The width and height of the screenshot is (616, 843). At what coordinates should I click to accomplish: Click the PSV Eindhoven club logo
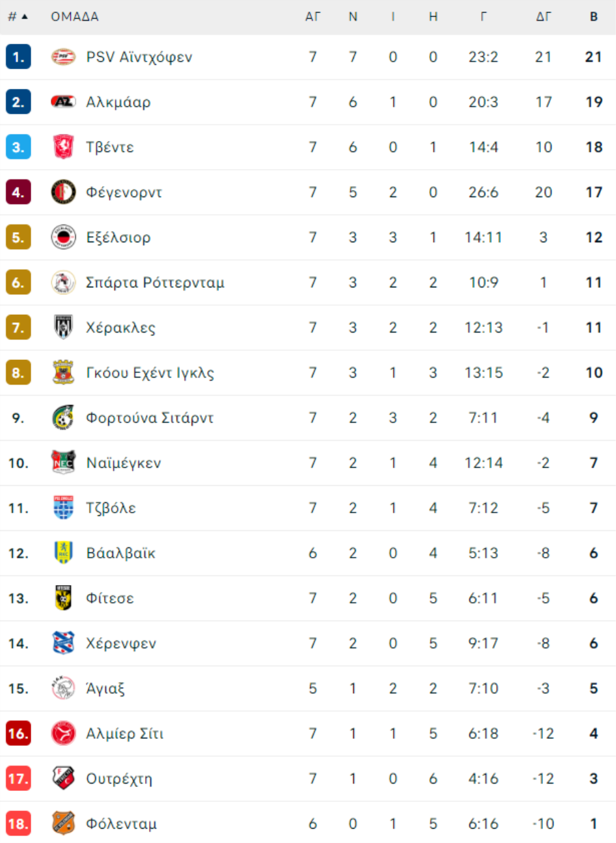pos(64,57)
